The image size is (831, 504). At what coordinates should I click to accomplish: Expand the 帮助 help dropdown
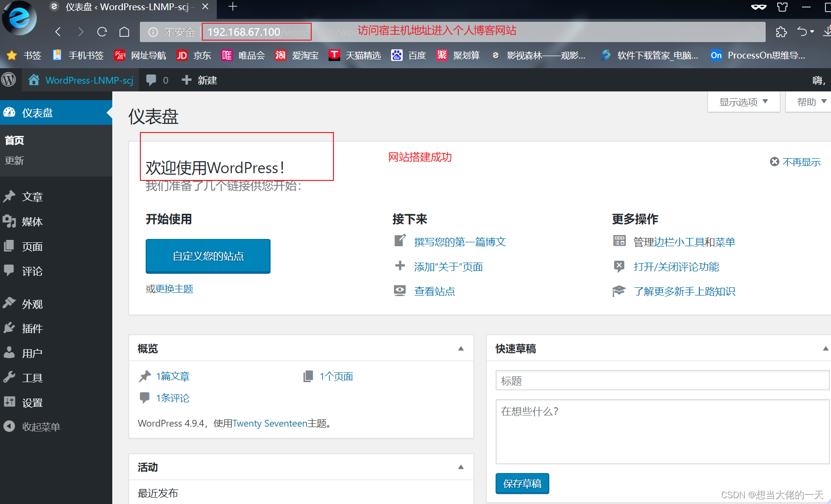click(x=809, y=102)
